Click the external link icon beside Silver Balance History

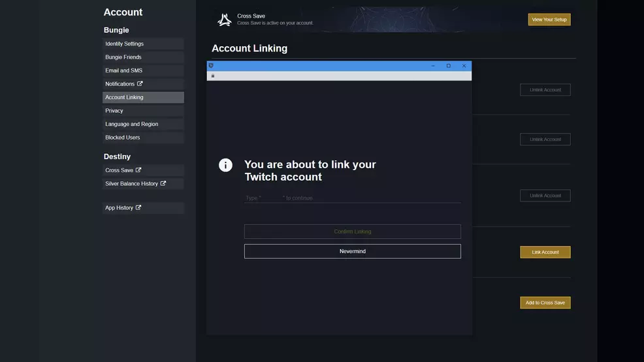pyautogui.click(x=163, y=183)
